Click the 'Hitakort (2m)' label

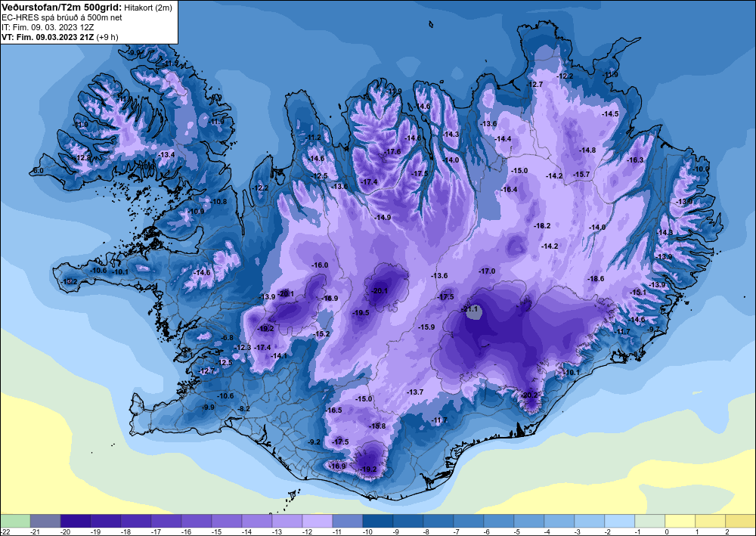click(147, 8)
